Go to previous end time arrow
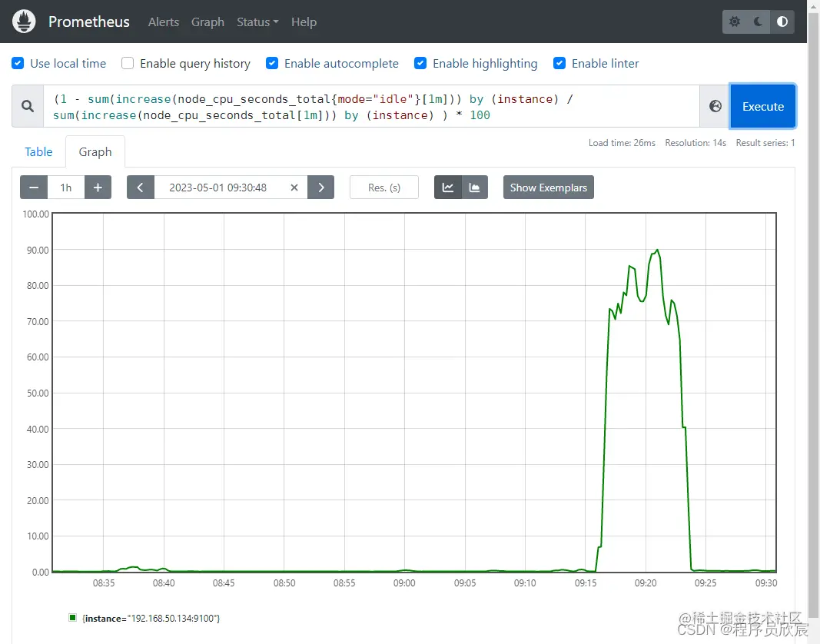The image size is (820, 644). (140, 188)
